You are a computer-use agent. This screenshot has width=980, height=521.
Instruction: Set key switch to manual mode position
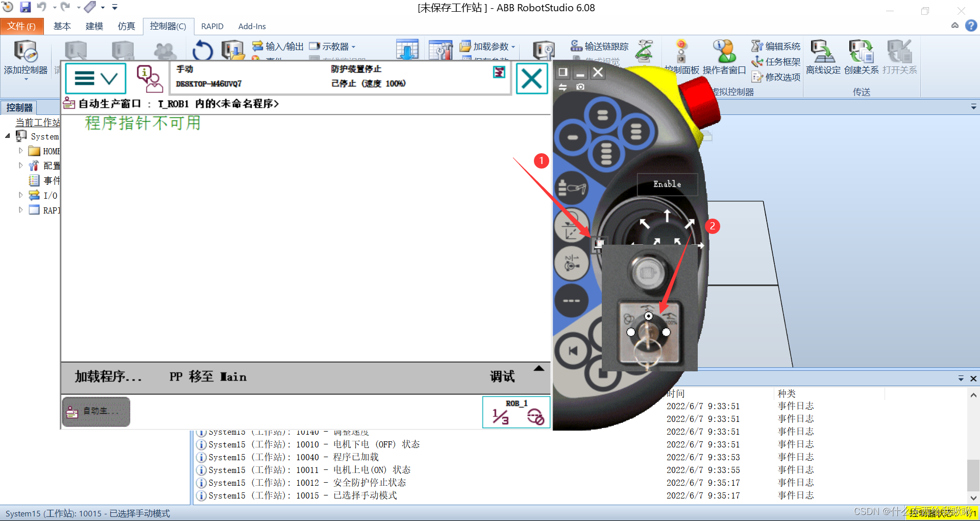(648, 316)
